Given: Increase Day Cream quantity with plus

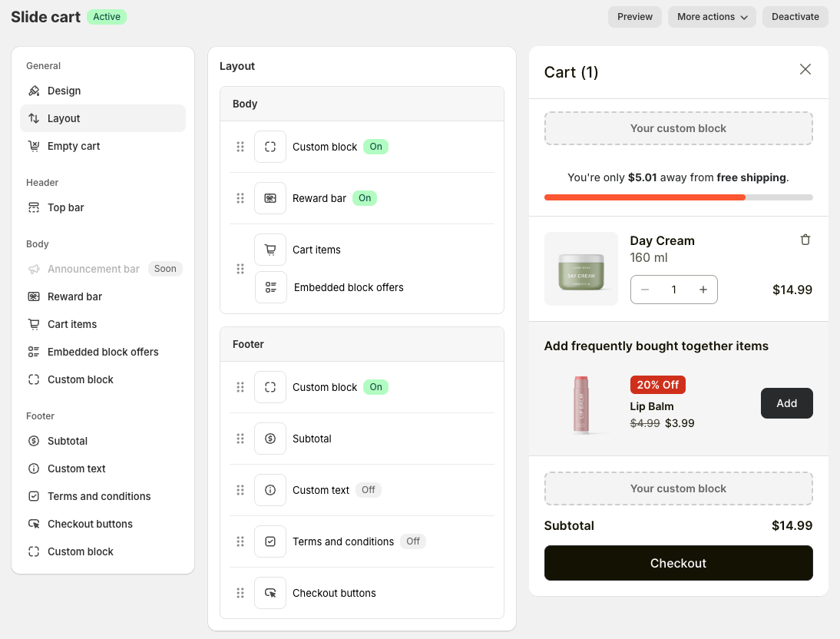Looking at the screenshot, I should pyautogui.click(x=703, y=290).
